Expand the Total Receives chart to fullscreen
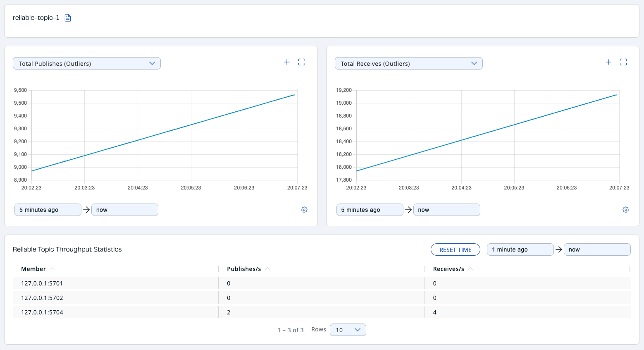The width and height of the screenshot is (644, 350). coord(623,62)
